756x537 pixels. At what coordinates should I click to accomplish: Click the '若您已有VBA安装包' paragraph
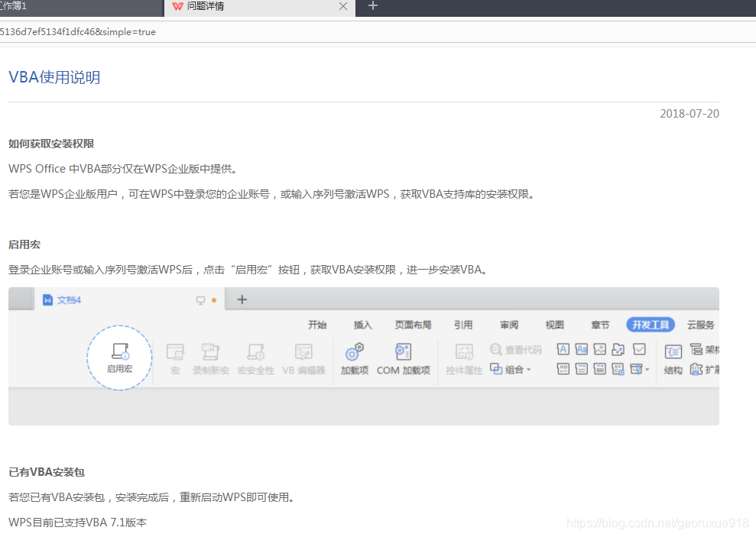(152, 497)
